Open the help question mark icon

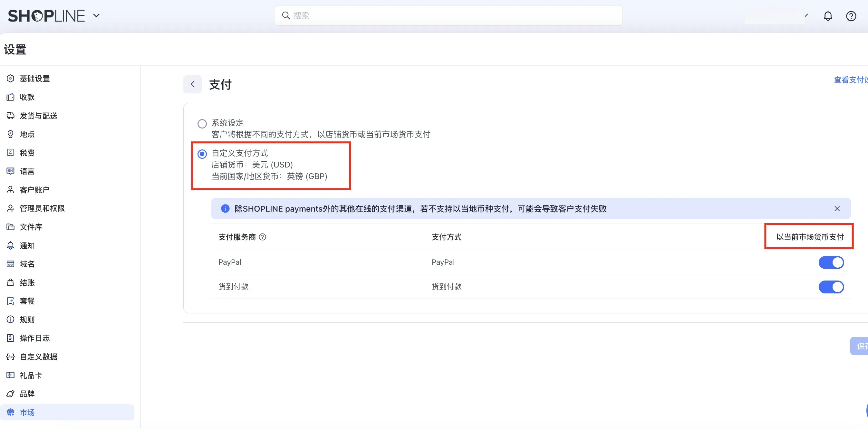tap(851, 16)
